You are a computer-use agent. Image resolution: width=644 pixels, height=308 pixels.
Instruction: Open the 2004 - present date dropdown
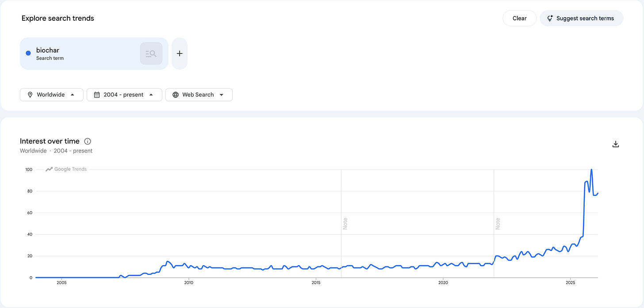(123, 95)
